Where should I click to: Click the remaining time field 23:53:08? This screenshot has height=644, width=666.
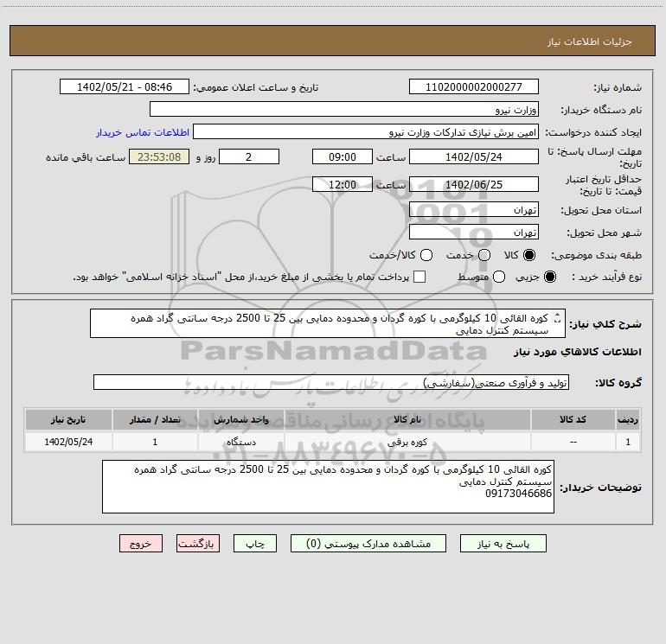159,156
